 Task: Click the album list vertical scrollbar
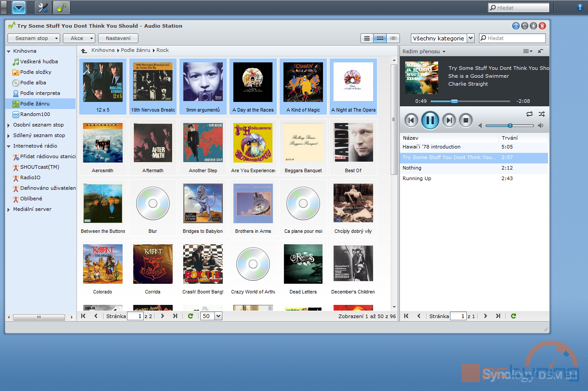394,119
